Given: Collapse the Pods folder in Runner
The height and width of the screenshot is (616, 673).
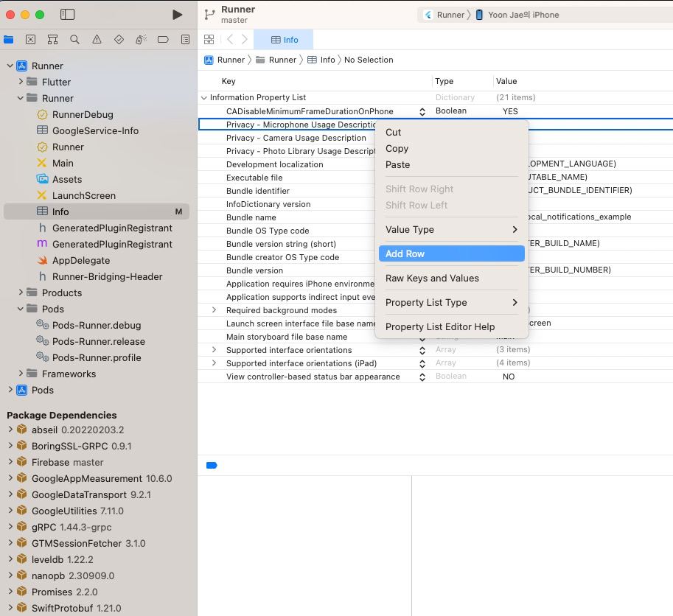Looking at the screenshot, I should pyautogui.click(x=21, y=309).
